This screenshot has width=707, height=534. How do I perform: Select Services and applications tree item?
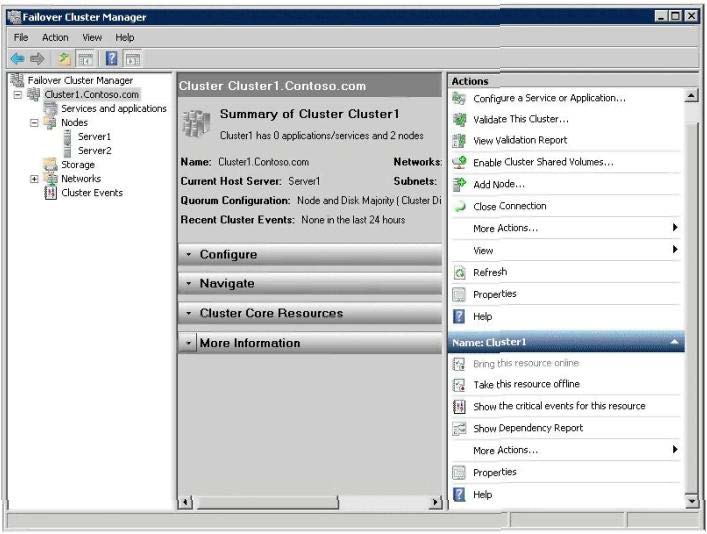tap(114, 109)
